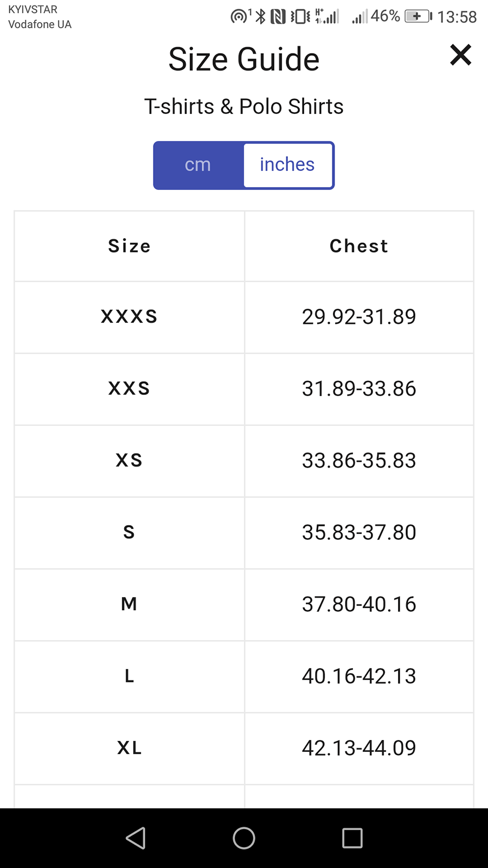
Task: Switch the size guide to cm
Action: coord(198,165)
